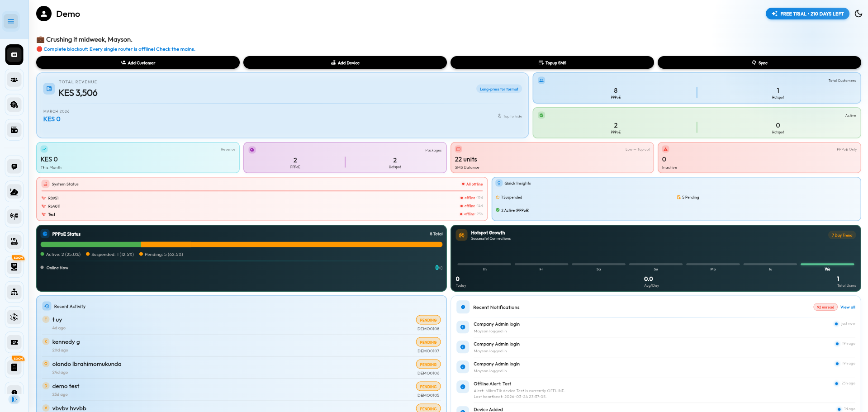
Task: Click the Active green check icon
Action: [x=541, y=115]
